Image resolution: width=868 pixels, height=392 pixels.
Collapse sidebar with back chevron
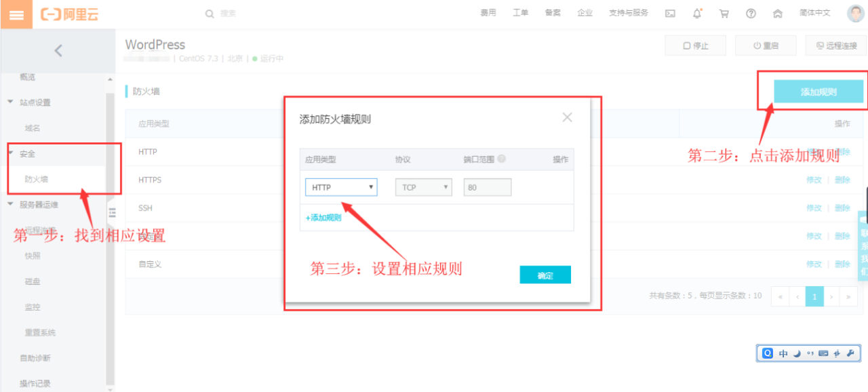58,50
